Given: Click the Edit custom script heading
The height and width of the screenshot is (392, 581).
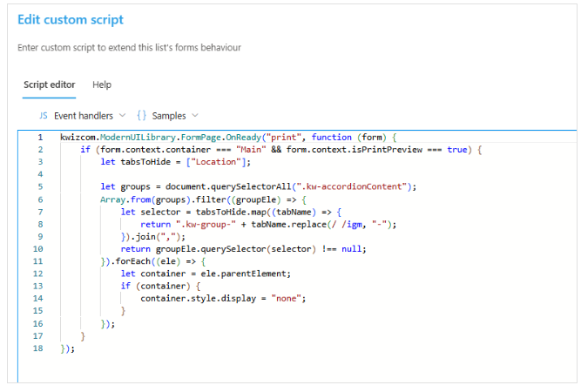Looking at the screenshot, I should 71,20.
